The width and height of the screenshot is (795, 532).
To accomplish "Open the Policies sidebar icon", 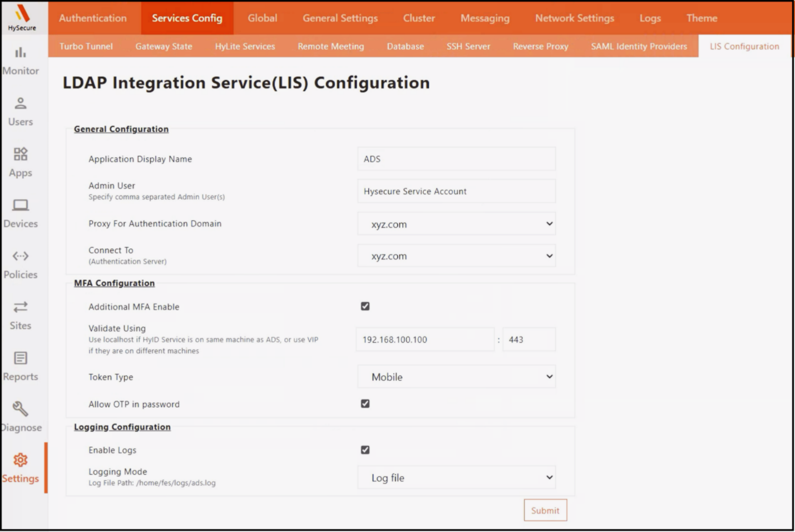I will [x=21, y=256].
